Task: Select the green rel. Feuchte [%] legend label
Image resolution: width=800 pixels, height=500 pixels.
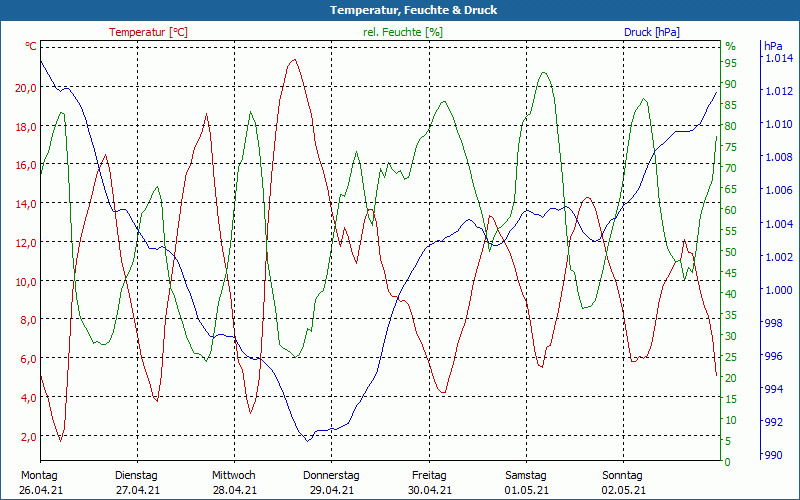Action: tap(403, 32)
